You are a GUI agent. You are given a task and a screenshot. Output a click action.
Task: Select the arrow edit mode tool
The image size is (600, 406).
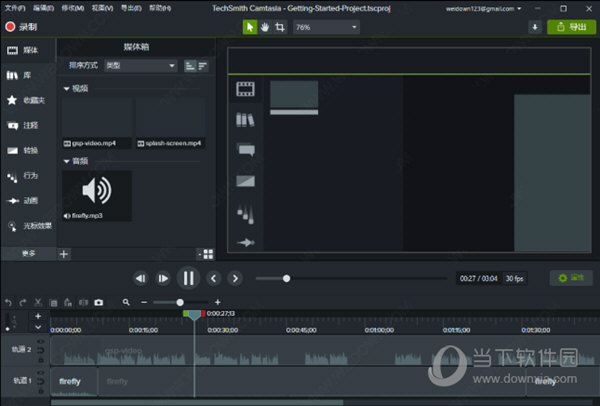(250, 27)
